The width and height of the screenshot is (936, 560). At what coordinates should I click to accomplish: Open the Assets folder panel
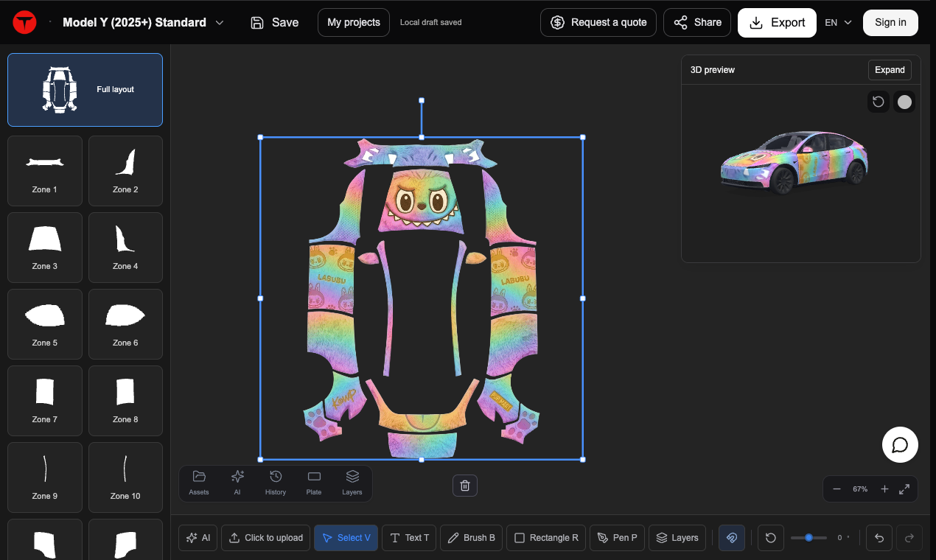pyautogui.click(x=199, y=483)
